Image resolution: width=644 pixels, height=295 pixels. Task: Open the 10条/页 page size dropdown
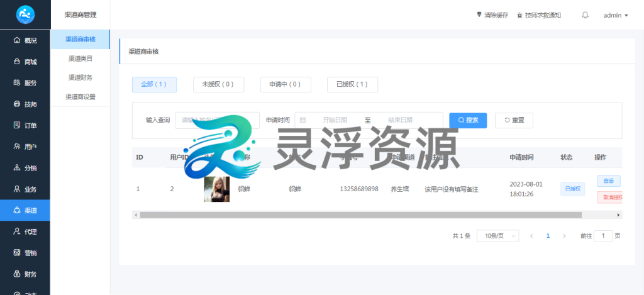tap(498, 236)
